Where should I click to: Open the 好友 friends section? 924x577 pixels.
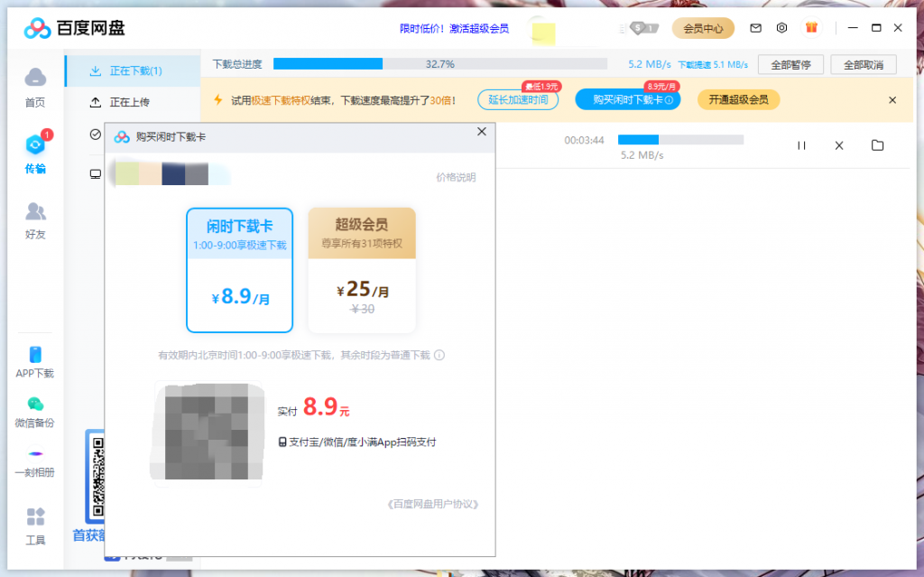click(35, 220)
